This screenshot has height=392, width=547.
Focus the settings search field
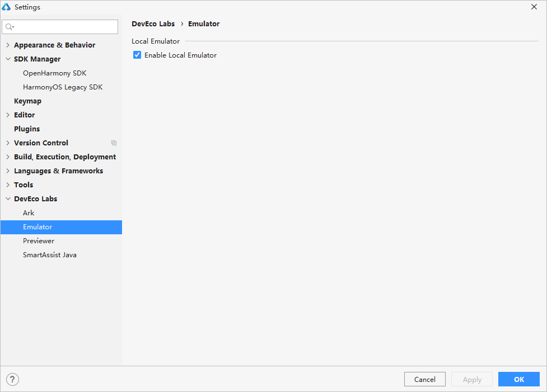coord(60,27)
